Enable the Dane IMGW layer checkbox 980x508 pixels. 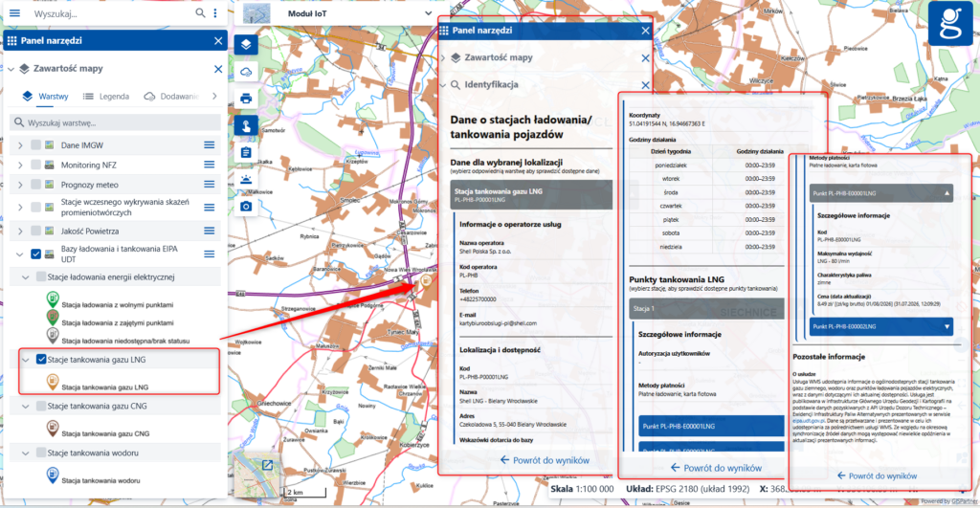(35, 145)
